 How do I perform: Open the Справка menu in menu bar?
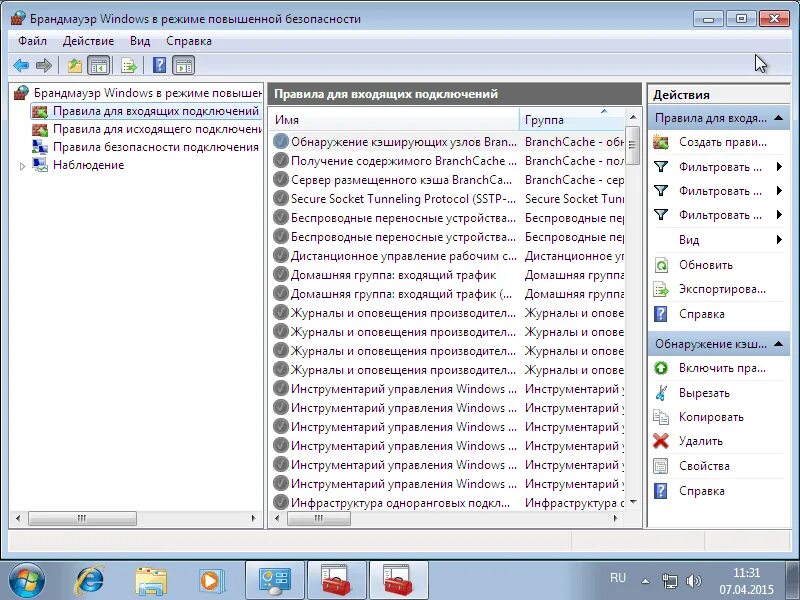click(x=189, y=41)
